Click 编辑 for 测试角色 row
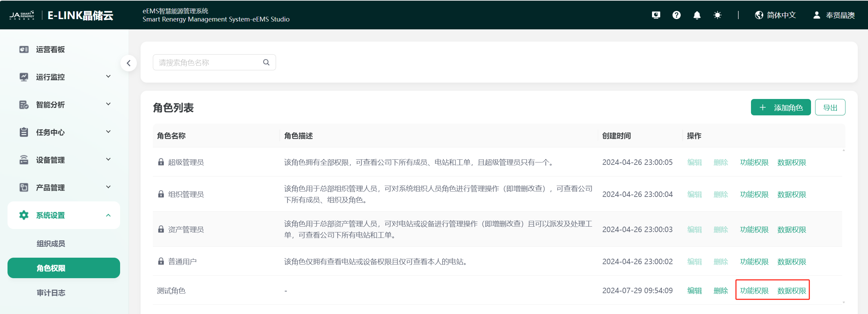 pos(694,291)
